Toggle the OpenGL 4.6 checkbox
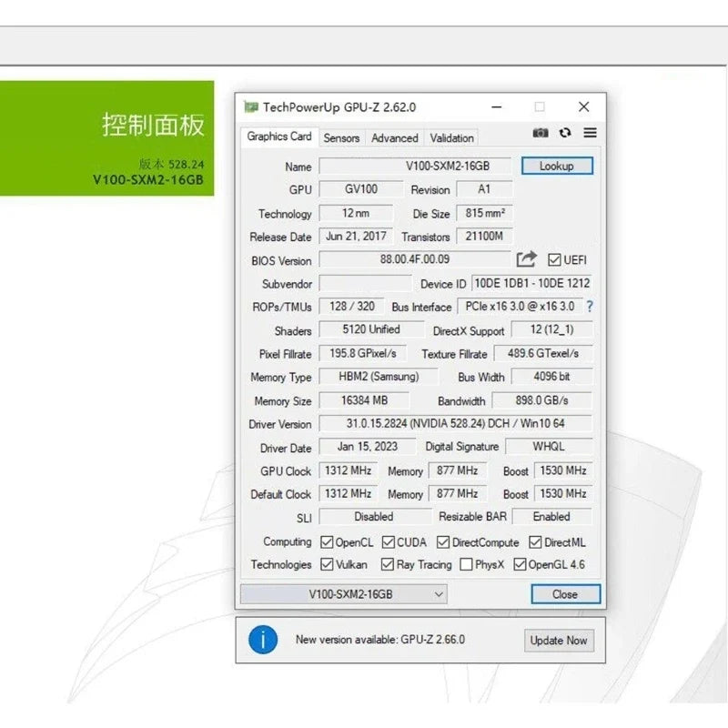The width and height of the screenshot is (728, 728). pyautogui.click(x=520, y=564)
